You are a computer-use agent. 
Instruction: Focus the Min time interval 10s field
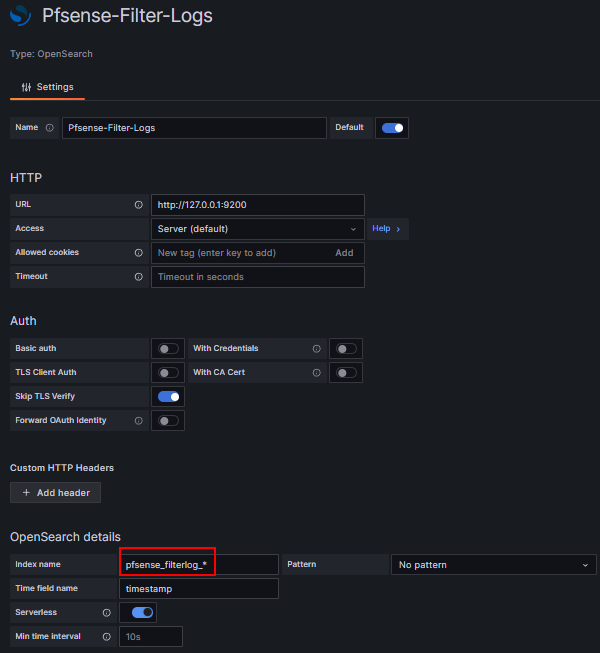[151, 637]
